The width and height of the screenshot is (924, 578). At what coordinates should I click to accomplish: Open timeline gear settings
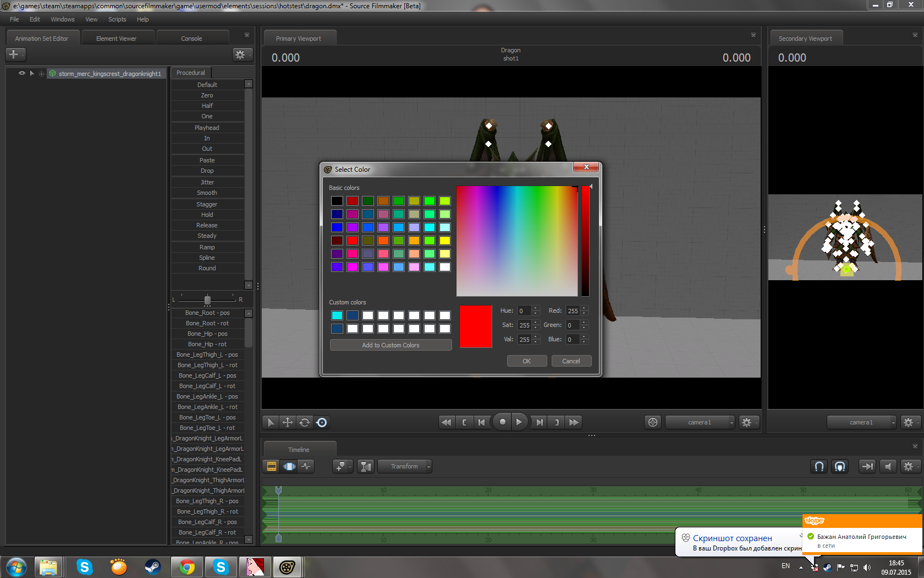pyautogui.click(x=910, y=466)
